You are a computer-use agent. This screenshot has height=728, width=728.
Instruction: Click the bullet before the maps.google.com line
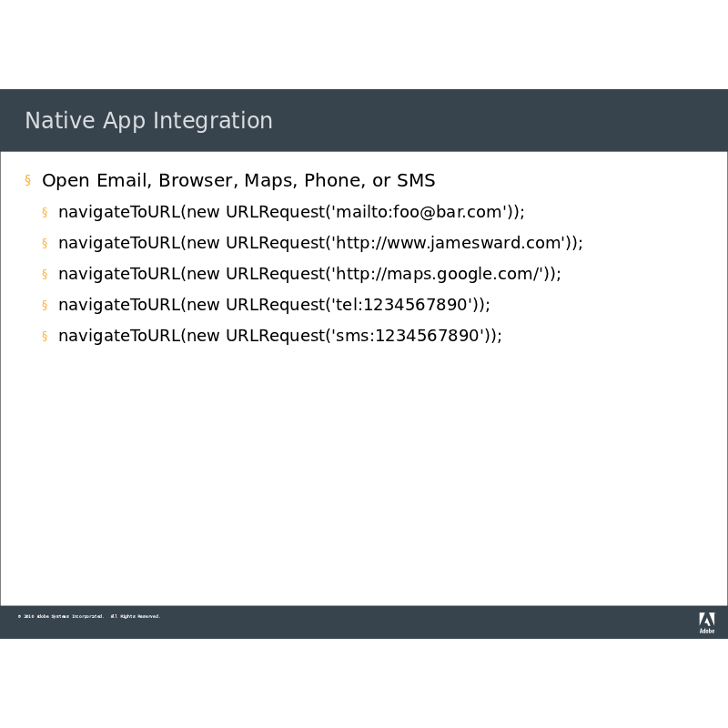[44, 274]
